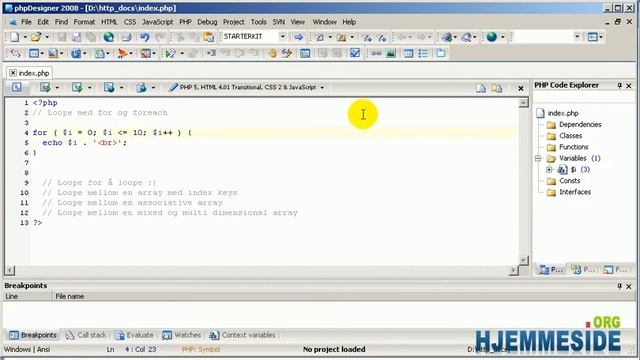Click the first editor toolbar icon above line numbers
640x360 pixels.
[16, 87]
